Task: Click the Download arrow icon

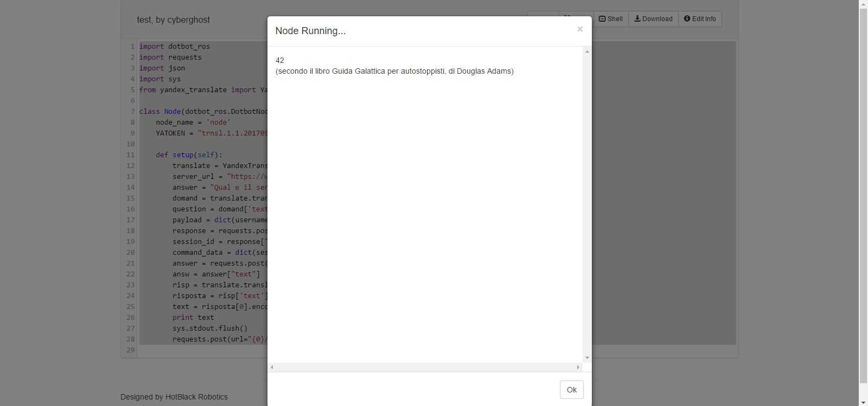Action: point(637,19)
